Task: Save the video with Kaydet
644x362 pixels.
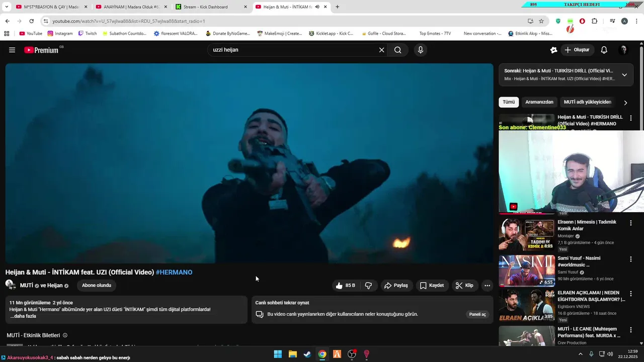Action: point(432,285)
